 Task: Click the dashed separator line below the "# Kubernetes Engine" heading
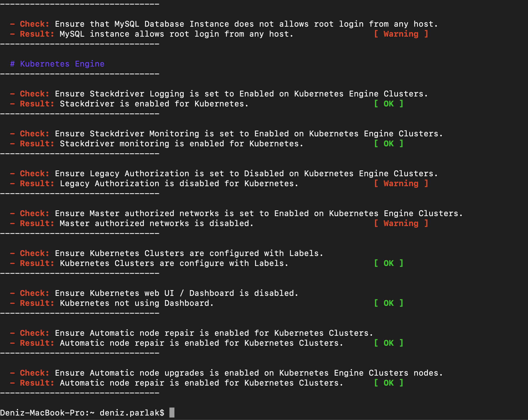click(80, 74)
